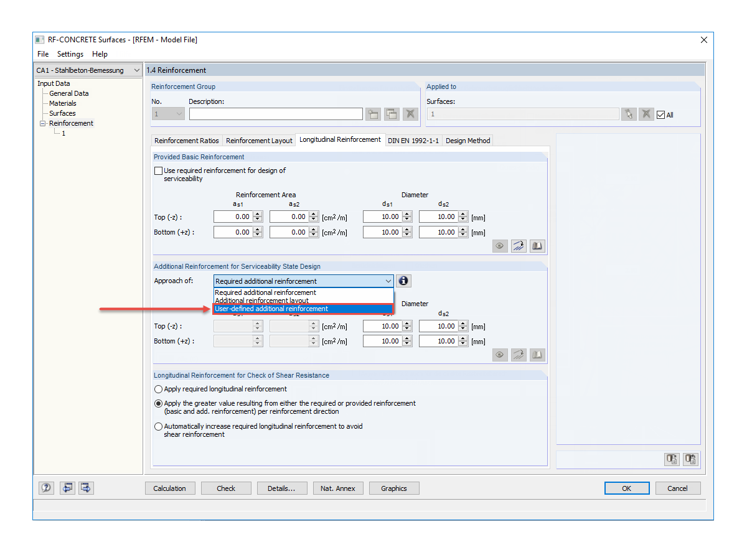Click the copy reinforcement group icon
The image size is (747, 560).
tap(392, 114)
